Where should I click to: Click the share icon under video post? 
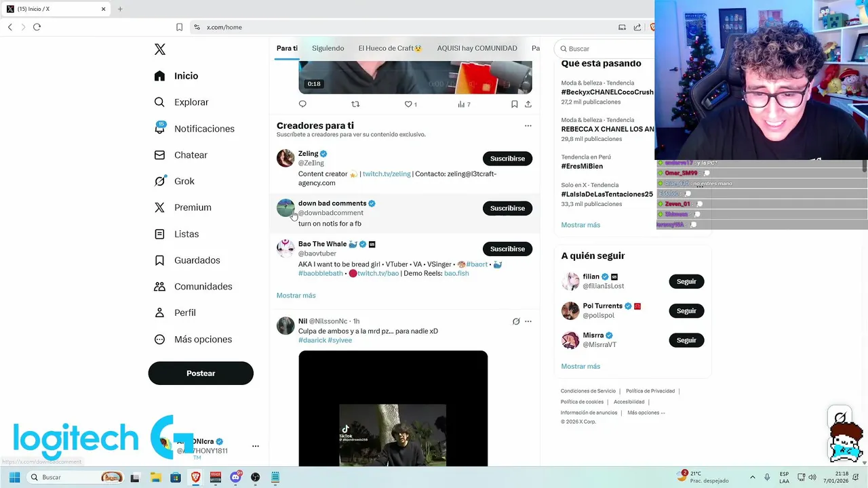(x=528, y=104)
